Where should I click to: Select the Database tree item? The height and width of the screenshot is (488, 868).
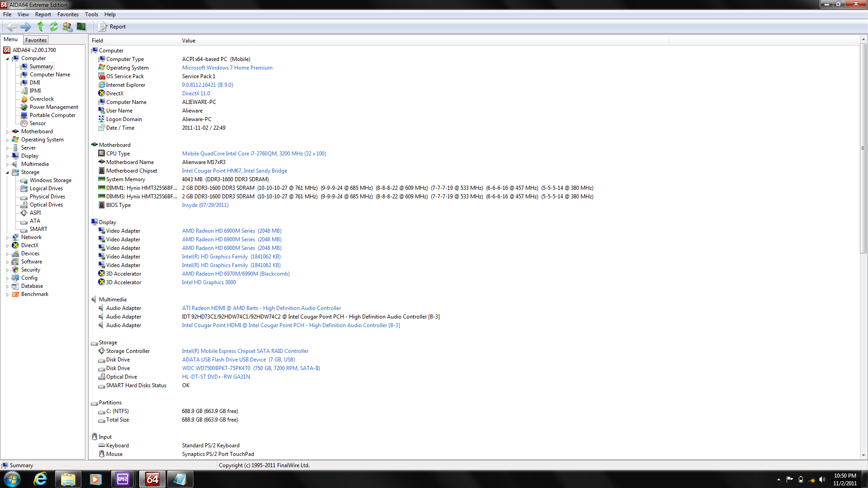coord(32,286)
